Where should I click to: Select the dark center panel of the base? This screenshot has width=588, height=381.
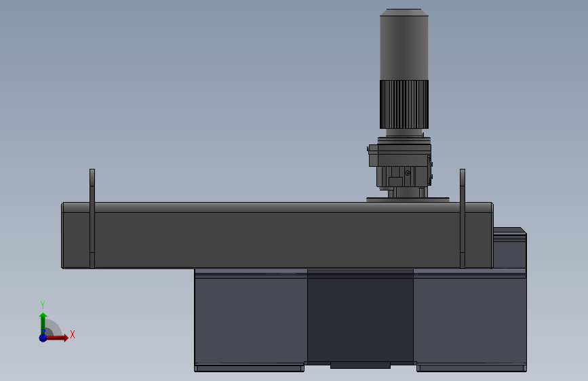coord(360,317)
